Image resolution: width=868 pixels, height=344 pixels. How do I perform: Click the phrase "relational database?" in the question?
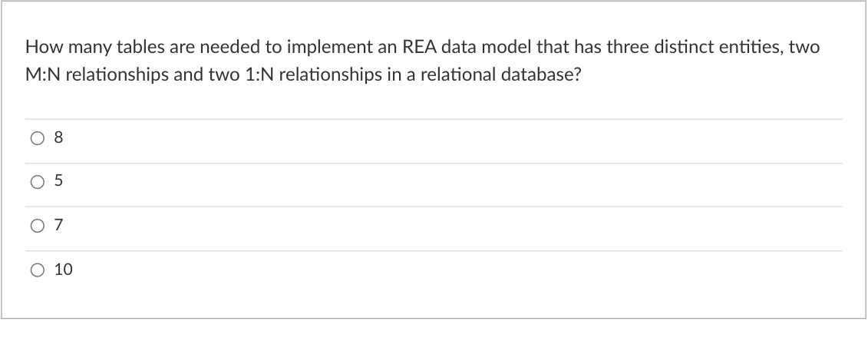(501, 74)
